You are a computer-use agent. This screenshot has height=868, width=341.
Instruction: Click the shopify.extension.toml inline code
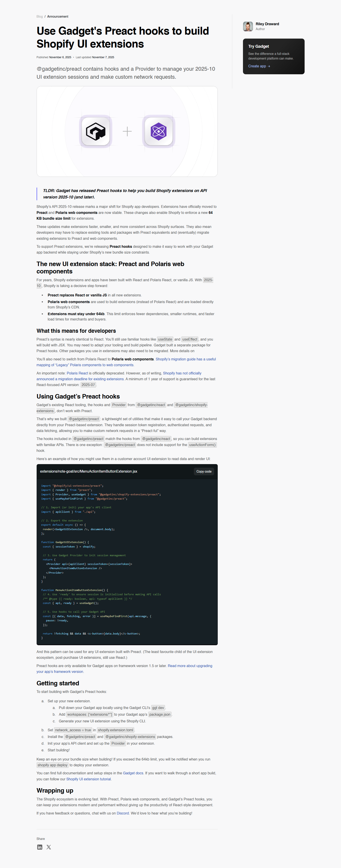[x=116, y=730]
